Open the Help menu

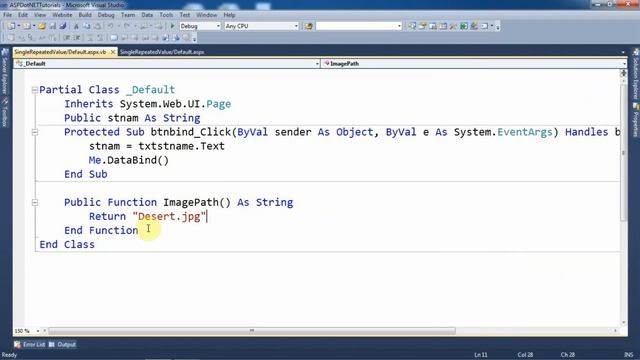coord(229,15)
